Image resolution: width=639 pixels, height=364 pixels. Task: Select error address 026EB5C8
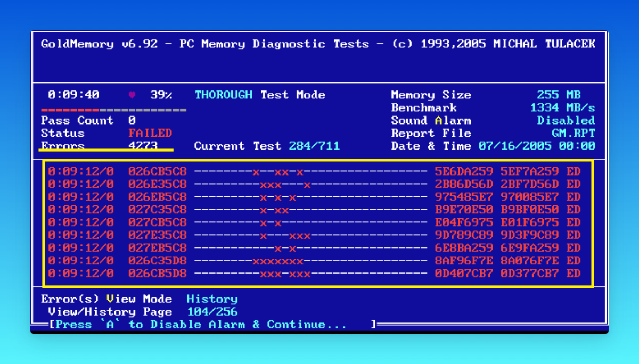[x=158, y=197]
